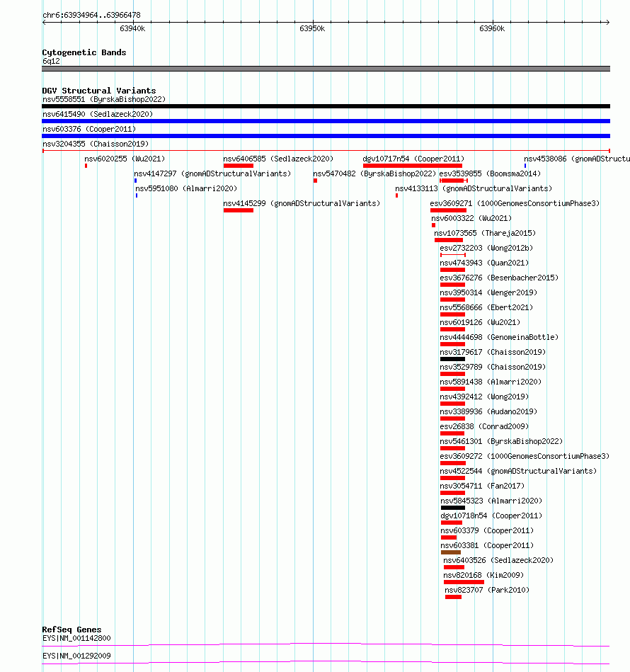Select the nsv6415490 (Sedlazeck2020) variant label
Image resolution: width=630 pixels, height=672 pixels.
coord(98,115)
